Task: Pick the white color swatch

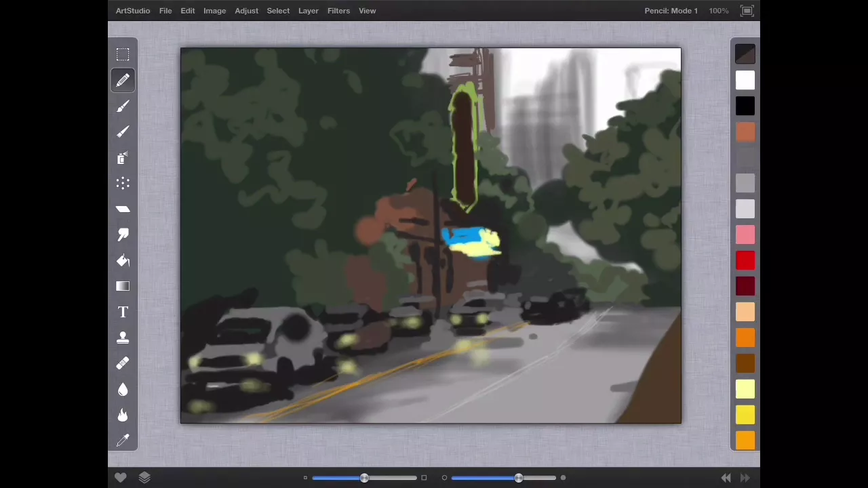Action: click(x=745, y=81)
